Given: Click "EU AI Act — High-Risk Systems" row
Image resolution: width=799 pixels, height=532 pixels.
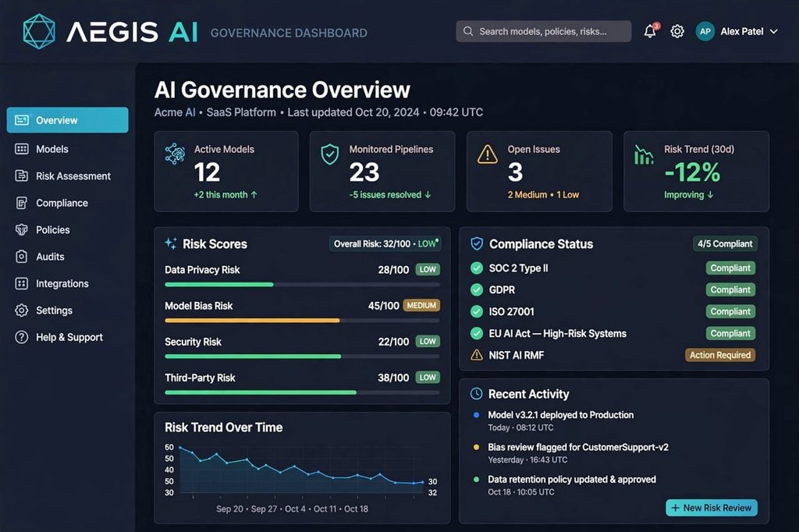Looking at the screenshot, I should (x=613, y=333).
